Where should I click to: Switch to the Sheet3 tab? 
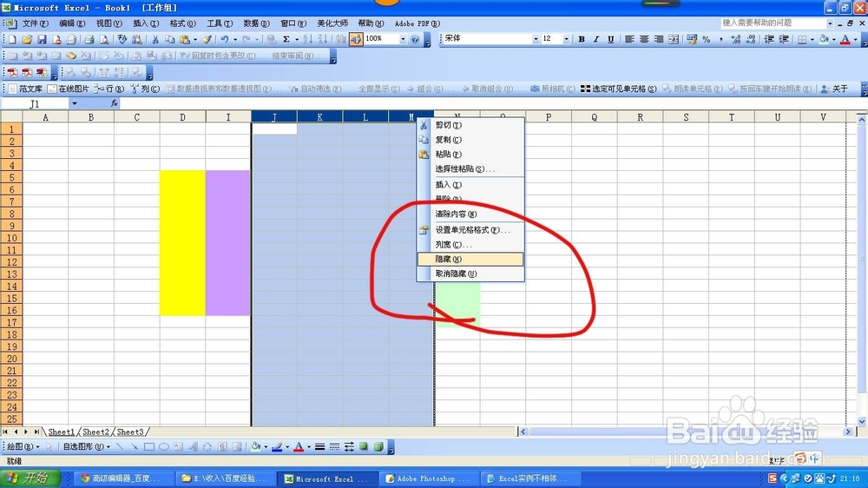click(x=130, y=432)
